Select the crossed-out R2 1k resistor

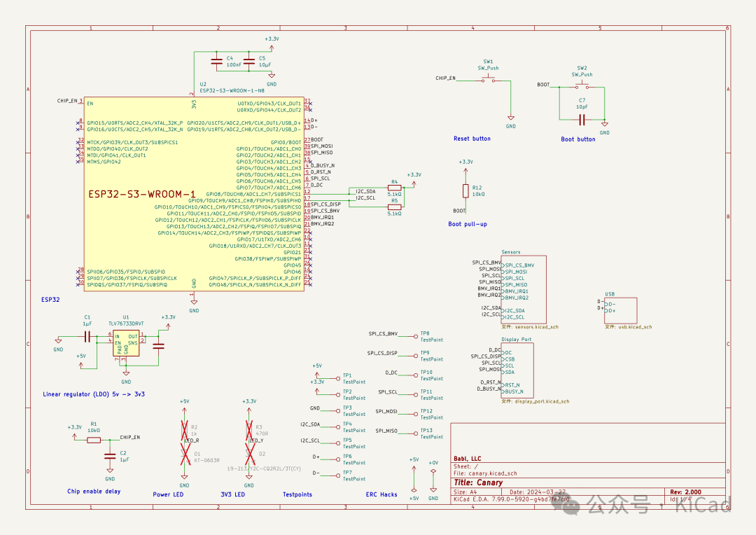click(184, 429)
